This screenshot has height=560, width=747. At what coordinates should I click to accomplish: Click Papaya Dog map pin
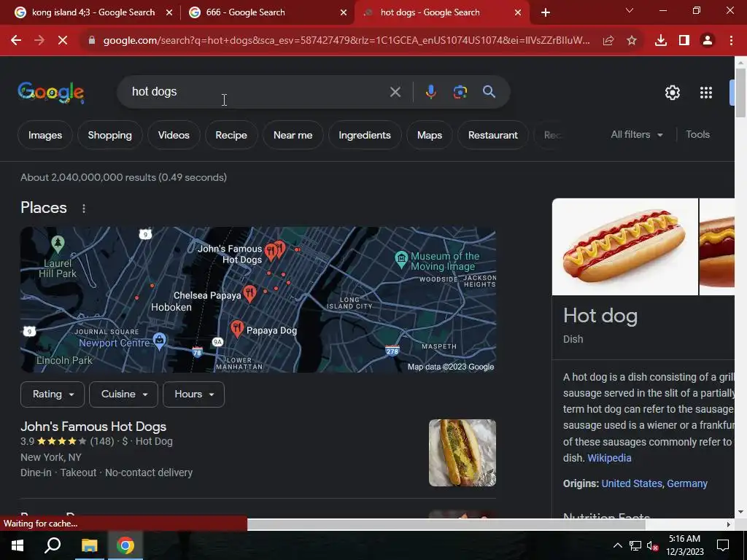click(237, 329)
